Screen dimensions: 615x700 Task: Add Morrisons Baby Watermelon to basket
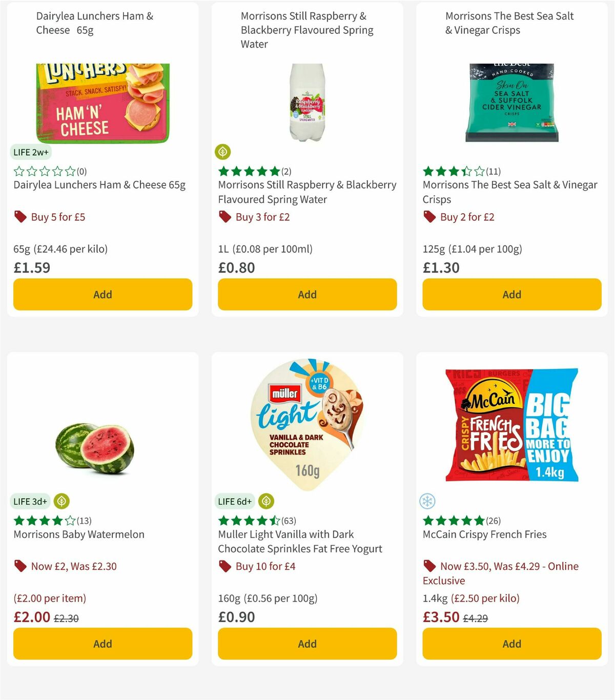click(102, 644)
